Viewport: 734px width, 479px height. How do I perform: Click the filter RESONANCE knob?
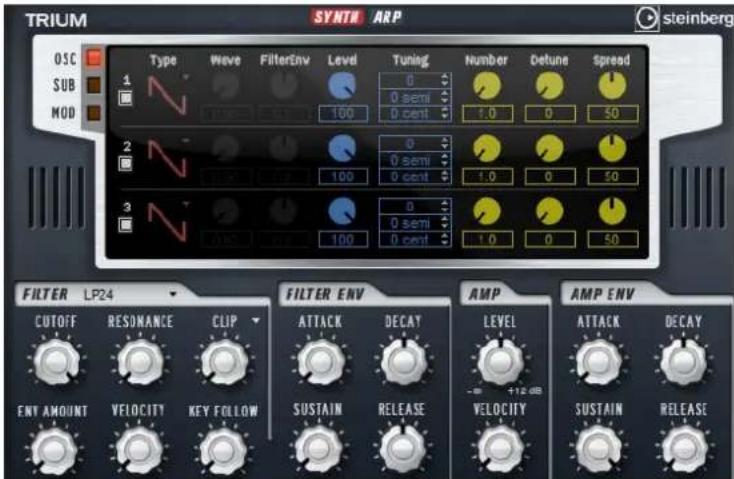(x=140, y=361)
